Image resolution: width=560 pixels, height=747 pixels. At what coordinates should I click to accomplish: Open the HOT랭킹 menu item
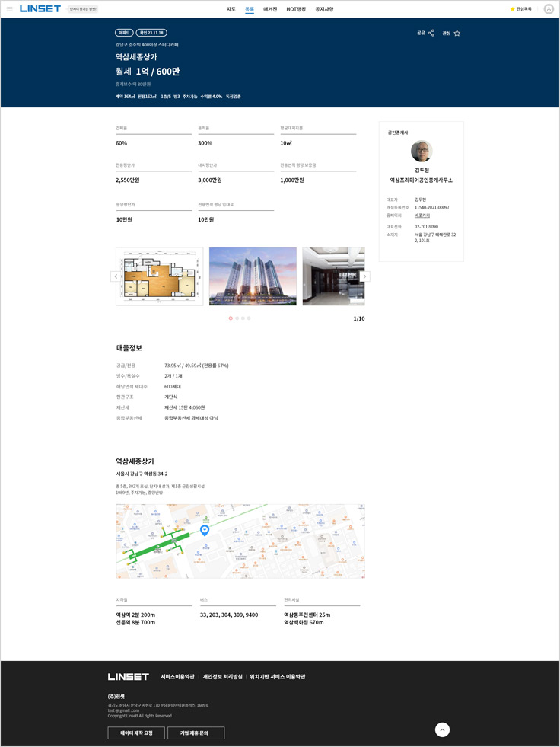coord(296,9)
